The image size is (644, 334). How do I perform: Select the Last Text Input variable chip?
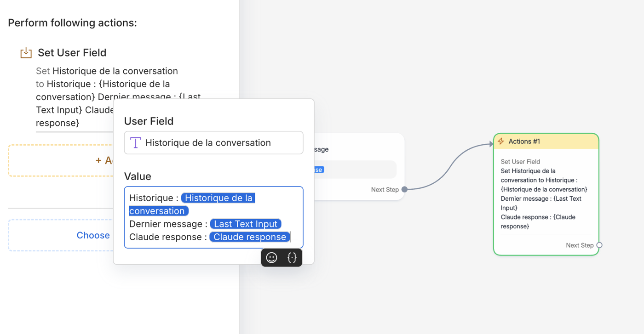click(x=246, y=224)
